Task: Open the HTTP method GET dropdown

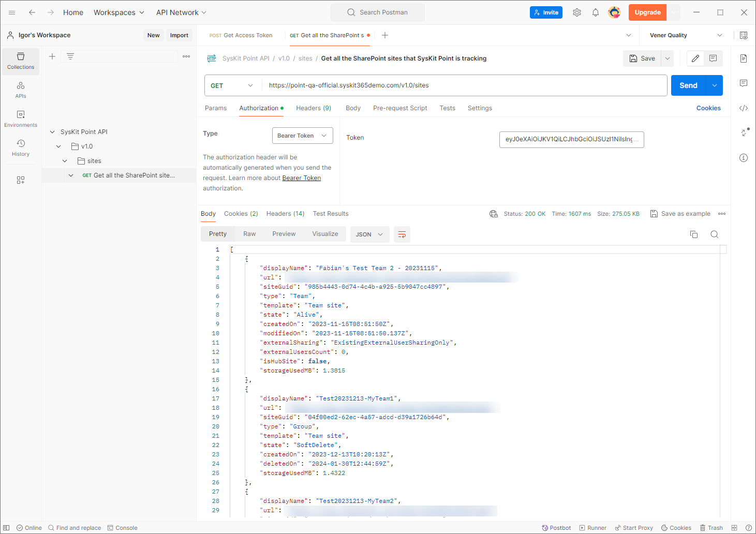Action: (x=232, y=85)
